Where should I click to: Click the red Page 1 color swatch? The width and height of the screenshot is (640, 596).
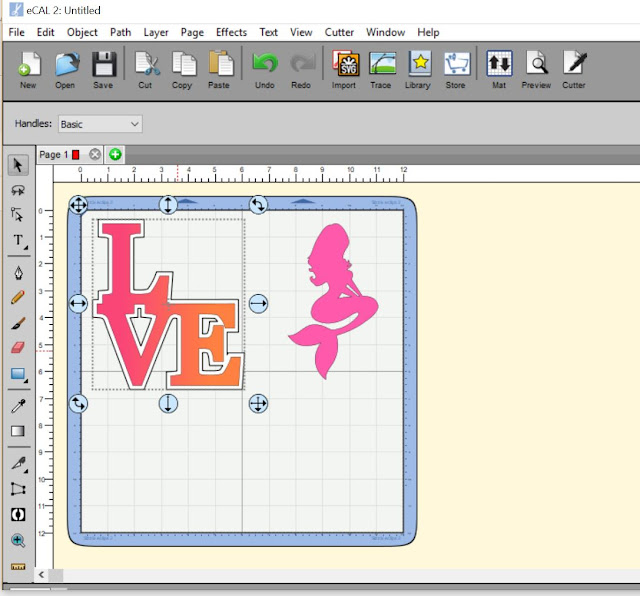76,155
